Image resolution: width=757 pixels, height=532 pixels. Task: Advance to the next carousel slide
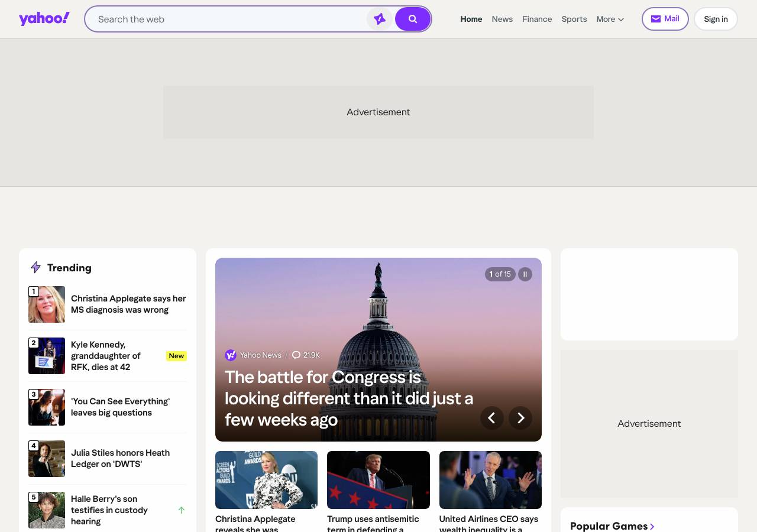click(520, 418)
